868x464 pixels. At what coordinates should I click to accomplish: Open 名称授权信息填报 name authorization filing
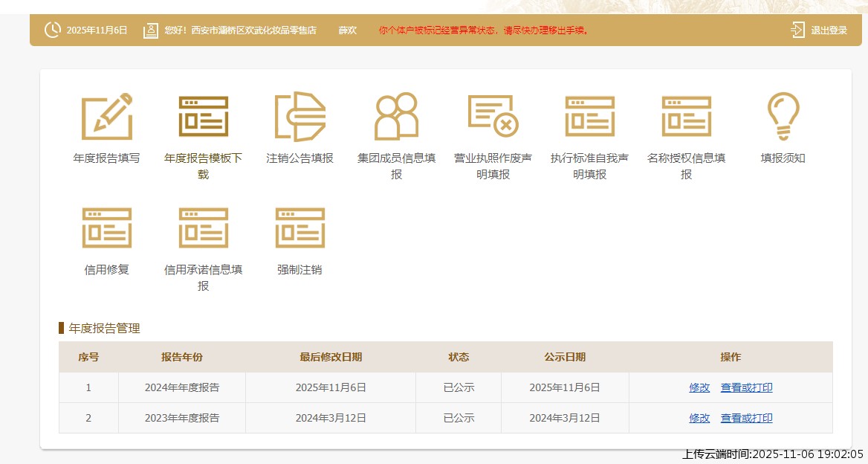685,115
